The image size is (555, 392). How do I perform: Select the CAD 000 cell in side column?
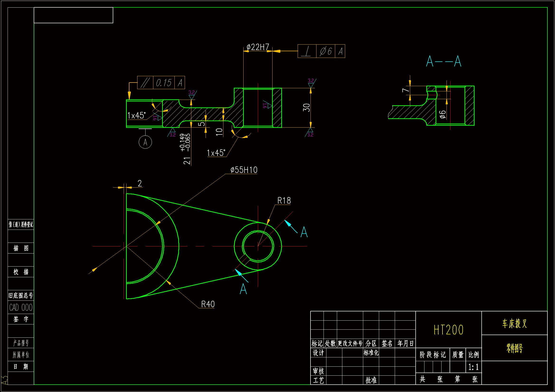21,308
